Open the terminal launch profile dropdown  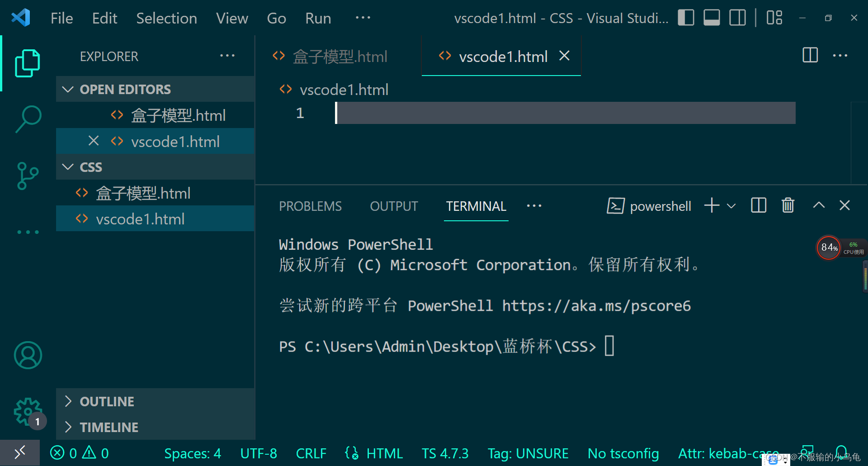(731, 206)
